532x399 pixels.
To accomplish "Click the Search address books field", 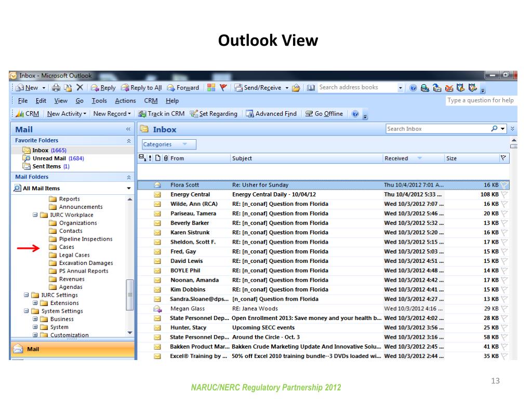I will [357, 87].
